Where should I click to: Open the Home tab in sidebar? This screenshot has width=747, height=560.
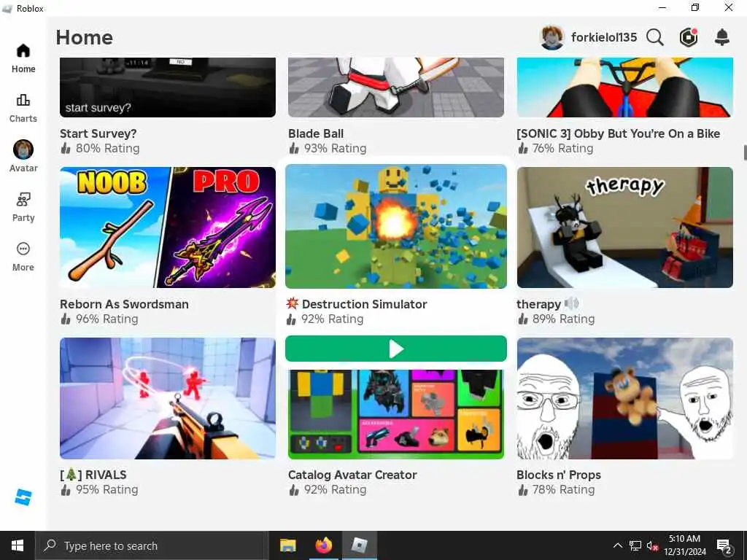click(23, 58)
